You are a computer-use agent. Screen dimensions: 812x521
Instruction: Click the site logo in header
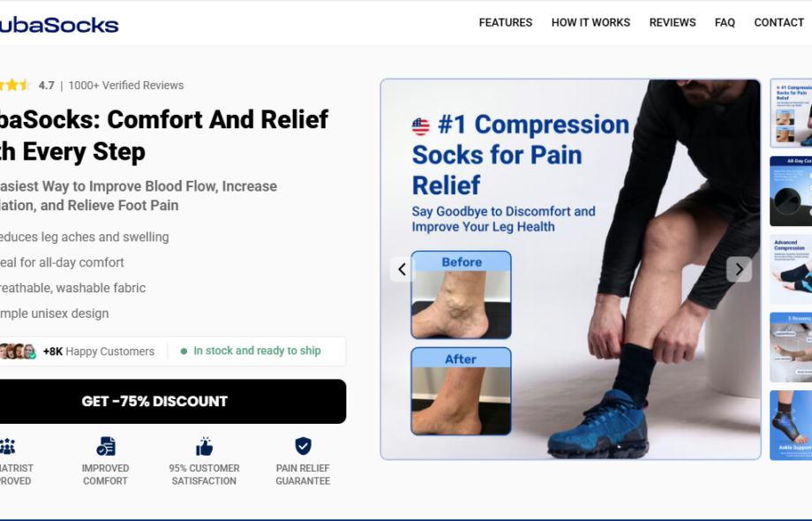coord(59,25)
